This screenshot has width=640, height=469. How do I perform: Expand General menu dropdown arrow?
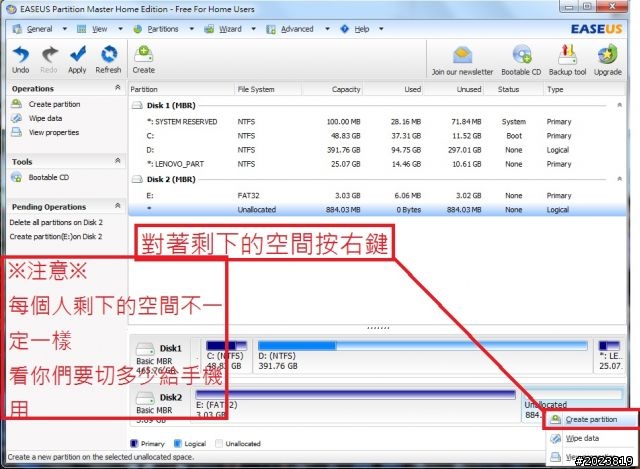click(x=64, y=29)
